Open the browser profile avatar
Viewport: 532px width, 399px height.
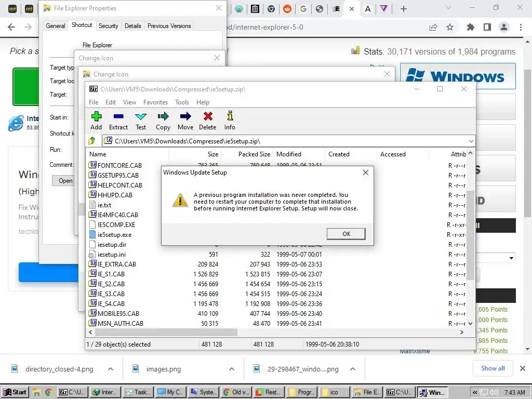point(504,27)
